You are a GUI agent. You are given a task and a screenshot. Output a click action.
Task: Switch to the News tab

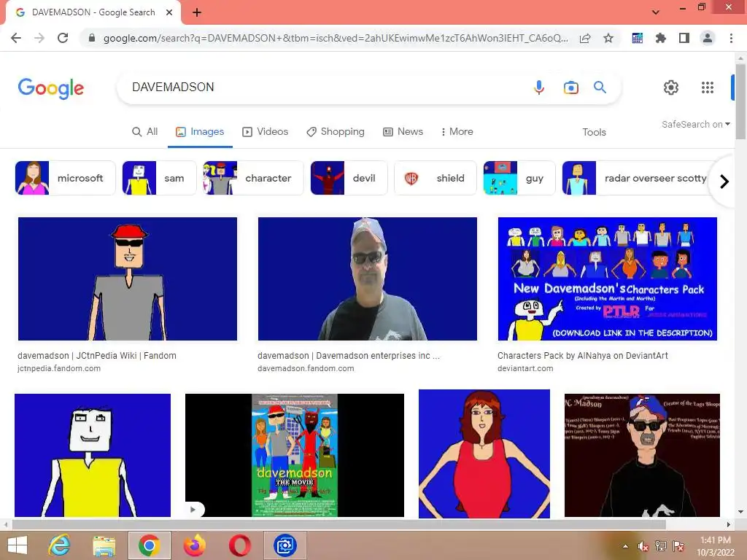pos(403,132)
